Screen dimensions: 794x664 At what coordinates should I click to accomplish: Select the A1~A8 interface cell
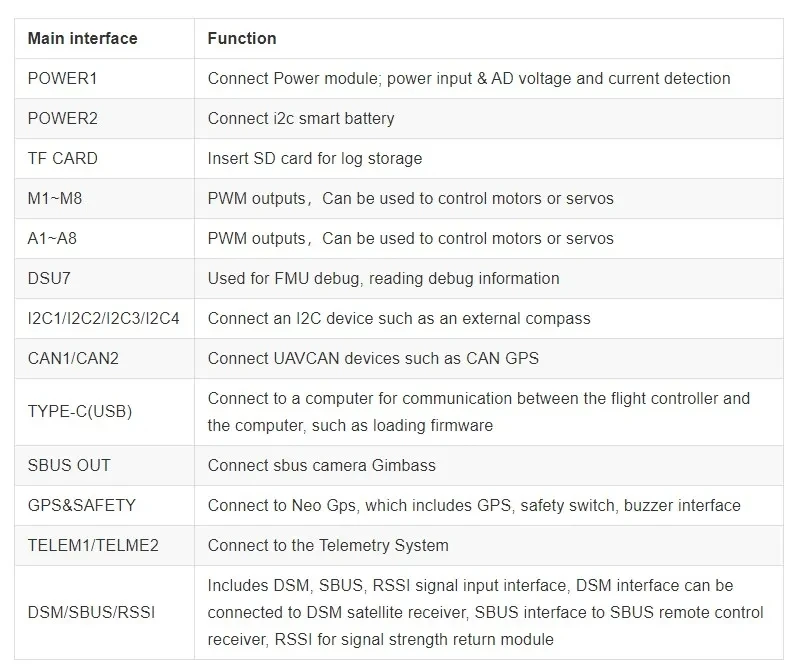55,238
